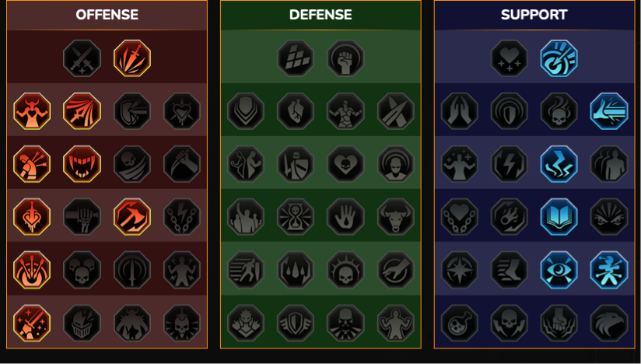641x364 pixels.
Task: Select the eagle head support mastery
Action: [x=609, y=323]
